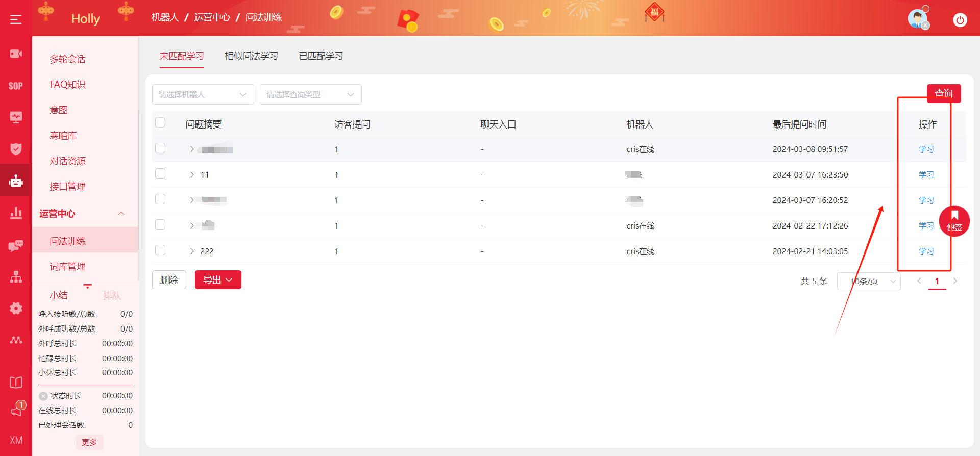The image size is (980, 456).
Task: Switch to the 已匹配学习 tab
Action: pos(321,56)
